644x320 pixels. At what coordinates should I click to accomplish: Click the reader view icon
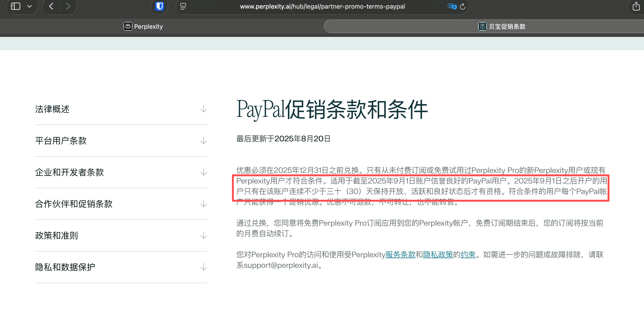click(x=183, y=6)
